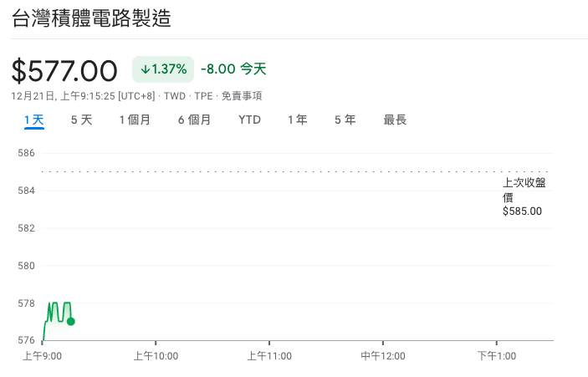The height and width of the screenshot is (377, 588).
Task: Click the 580 y-axis value
Action: (x=26, y=266)
